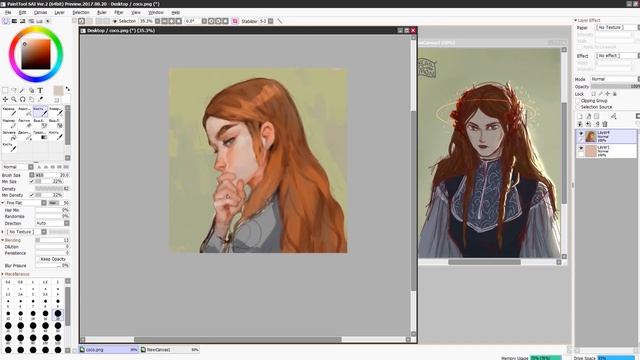Screen dimensions: 640x360
Task: Select the Zoom magnifier tool
Action: (13, 99)
